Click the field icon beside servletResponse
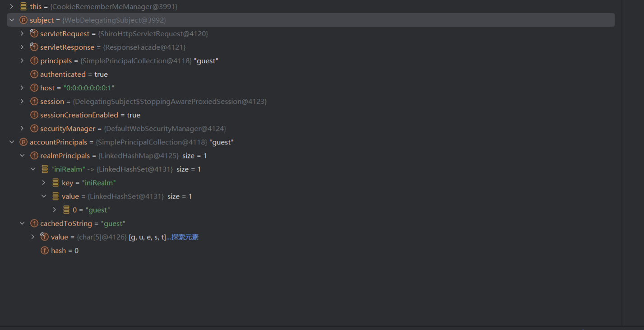The width and height of the screenshot is (644, 330). pos(34,47)
